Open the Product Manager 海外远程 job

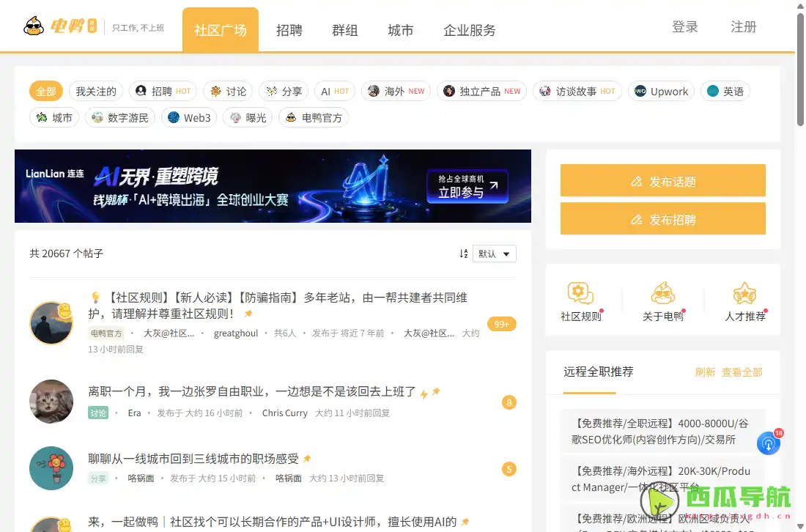[x=662, y=479]
